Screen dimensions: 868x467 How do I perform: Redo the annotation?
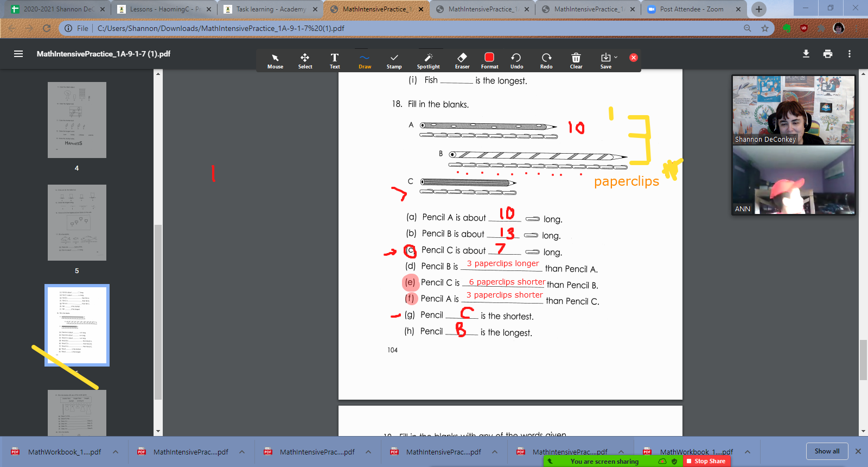[x=546, y=61]
